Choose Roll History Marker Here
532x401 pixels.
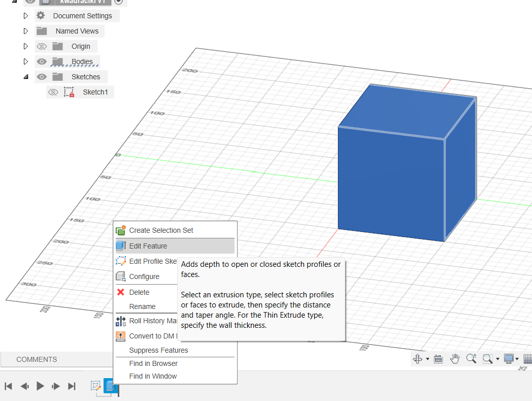[x=146, y=321]
